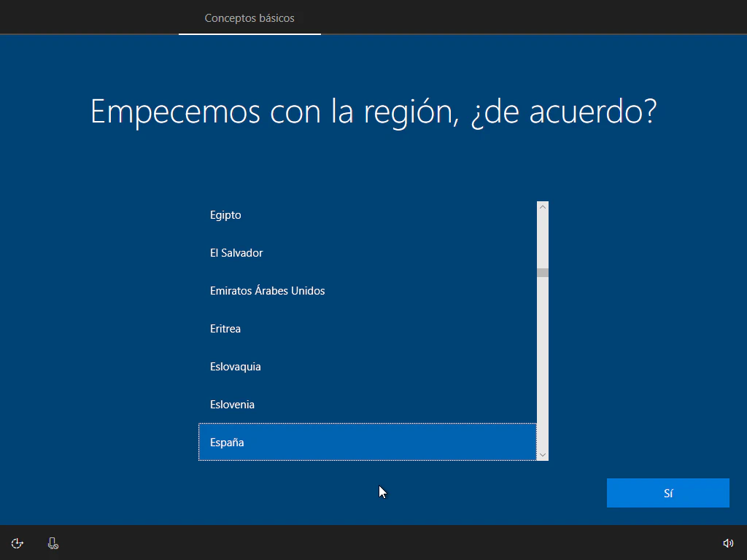Click scrollbar track below the thumb
This screenshot has width=747, height=560.
click(542, 365)
